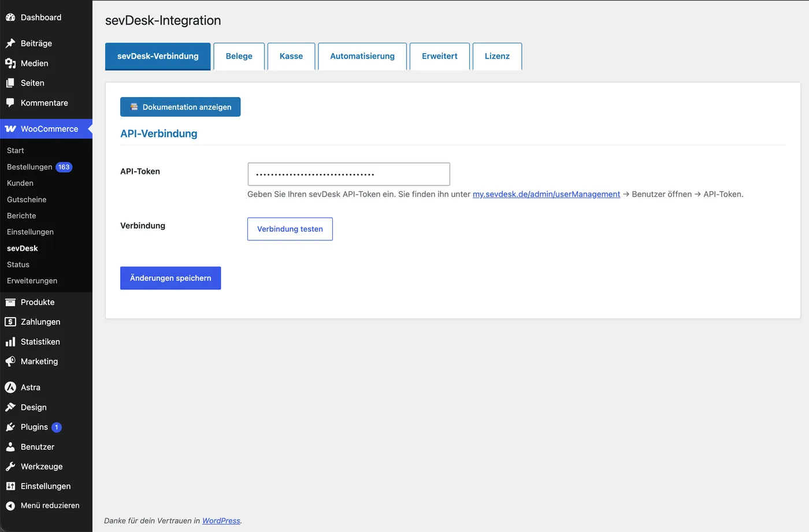Open Astra theme logo icon
This screenshot has width=809, height=532.
(10, 388)
